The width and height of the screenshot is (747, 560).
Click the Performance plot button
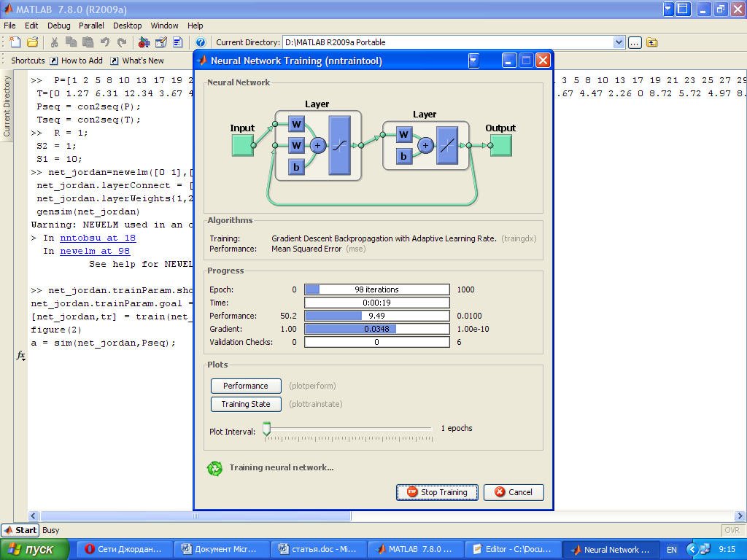coord(246,386)
